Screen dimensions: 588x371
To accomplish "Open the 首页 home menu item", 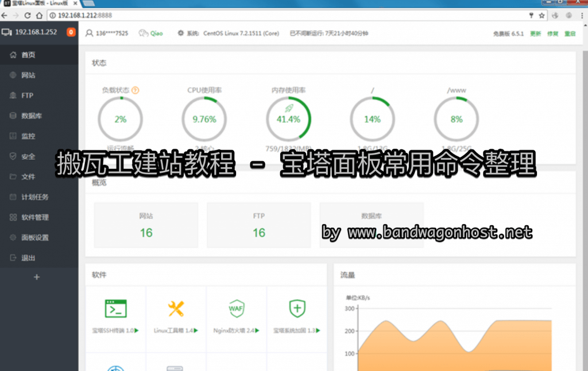I will tap(39, 55).
